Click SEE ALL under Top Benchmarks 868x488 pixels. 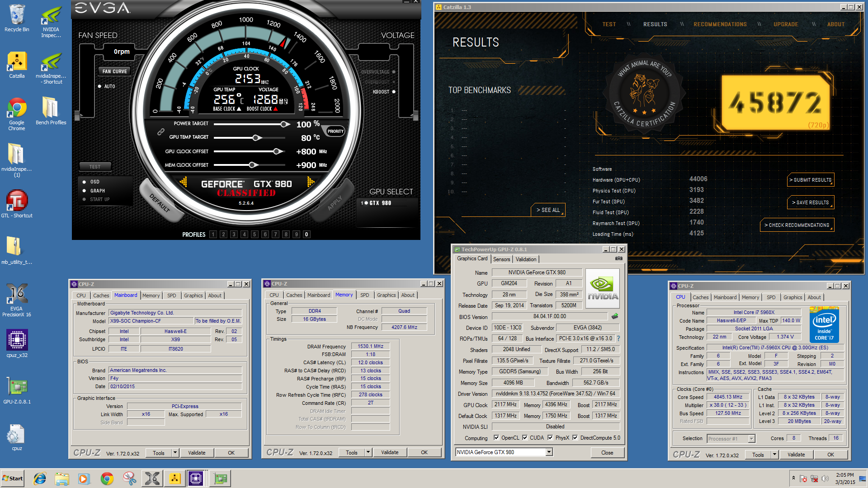coord(548,210)
